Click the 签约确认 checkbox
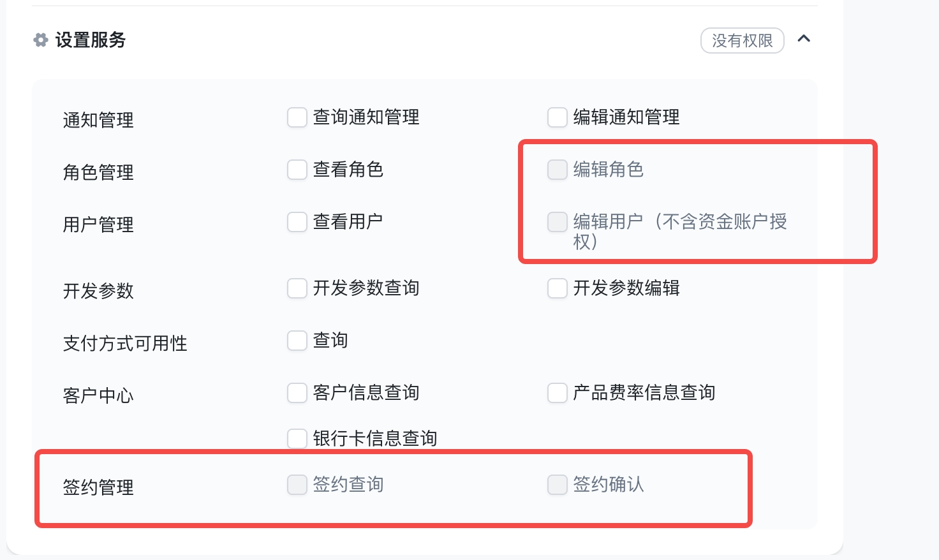Screen dimensions: 939x560 tap(558, 485)
